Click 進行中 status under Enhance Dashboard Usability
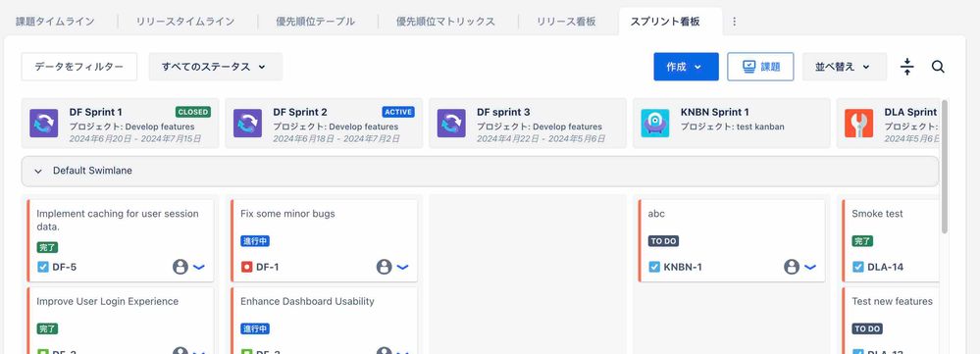Viewport: 980px width, 354px height. [255, 329]
